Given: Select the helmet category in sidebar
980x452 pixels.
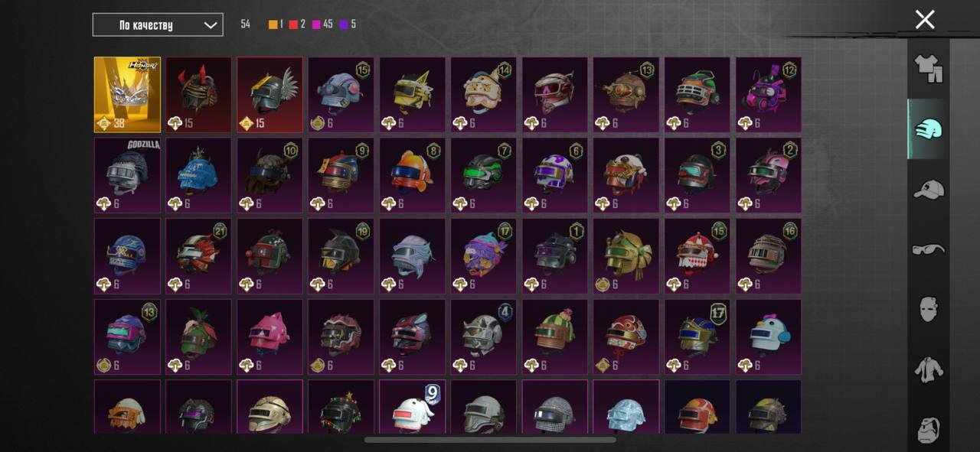Looking at the screenshot, I should 928,128.
